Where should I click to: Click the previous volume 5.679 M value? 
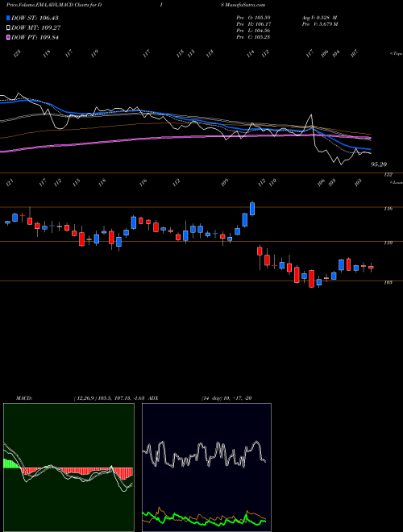[x=327, y=24]
